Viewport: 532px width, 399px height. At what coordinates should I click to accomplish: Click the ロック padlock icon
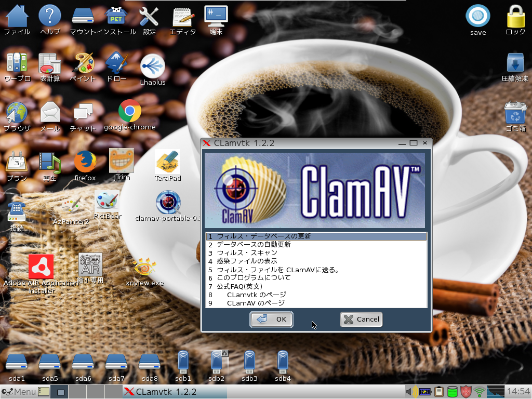(516, 16)
